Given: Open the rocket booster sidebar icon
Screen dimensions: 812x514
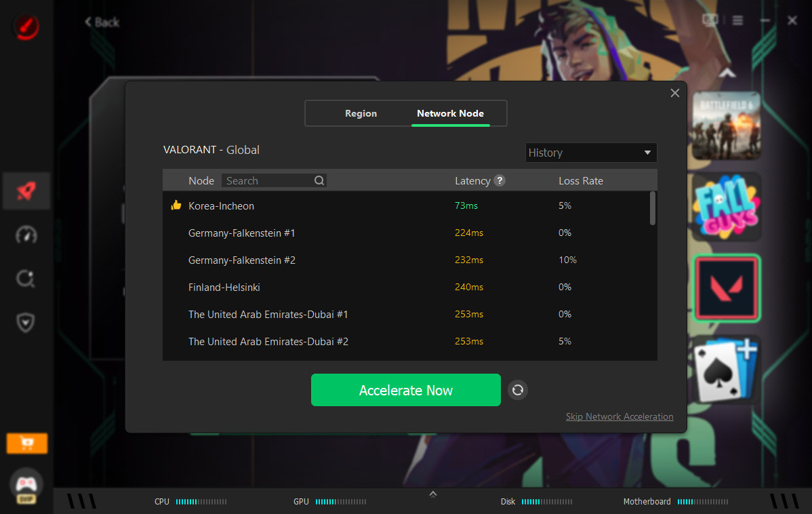Looking at the screenshot, I should click(x=26, y=191).
